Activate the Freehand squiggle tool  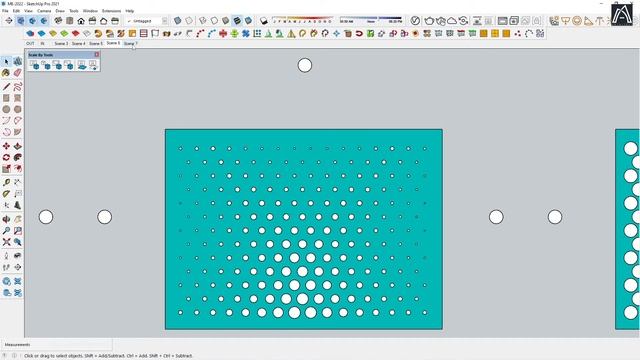coord(18,87)
